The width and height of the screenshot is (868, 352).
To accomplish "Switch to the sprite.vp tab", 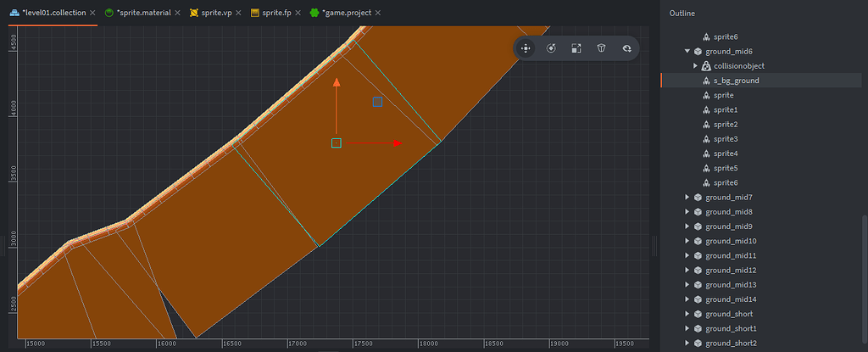I will [x=216, y=13].
